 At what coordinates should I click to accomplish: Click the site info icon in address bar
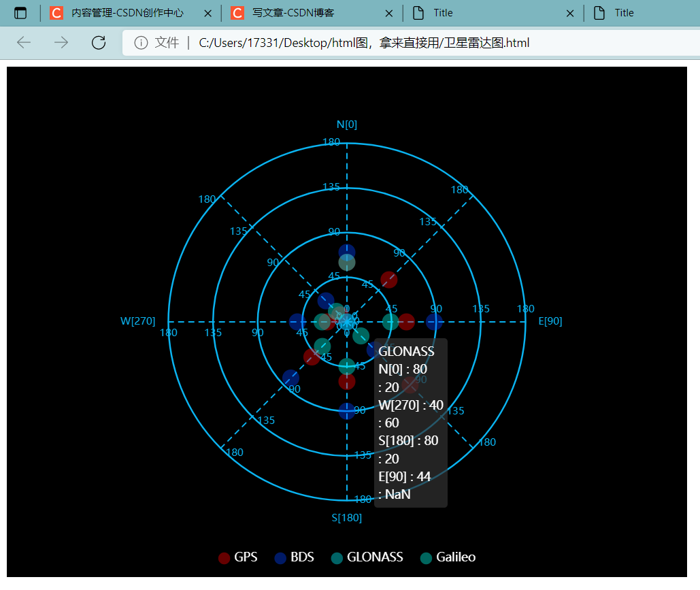[141, 43]
